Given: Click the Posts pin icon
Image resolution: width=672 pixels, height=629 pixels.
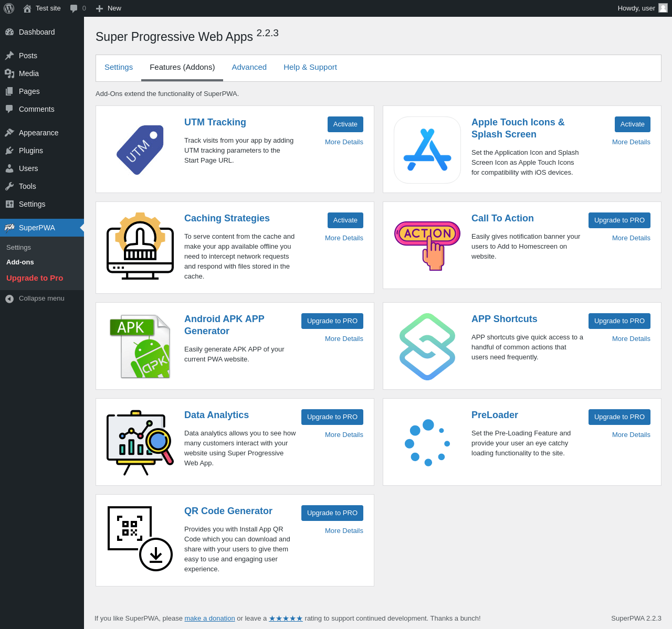Looking at the screenshot, I should [x=9, y=56].
